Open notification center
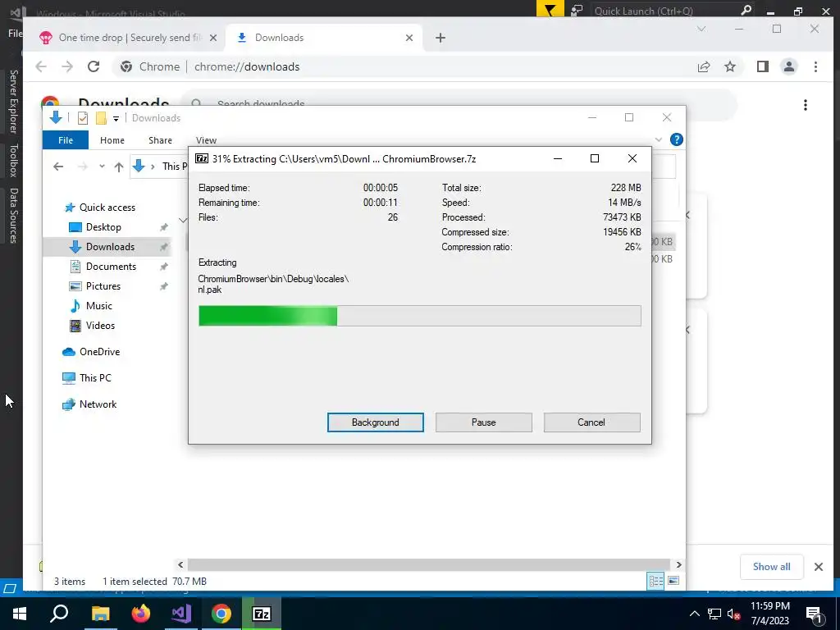840x630 pixels. coord(814,614)
